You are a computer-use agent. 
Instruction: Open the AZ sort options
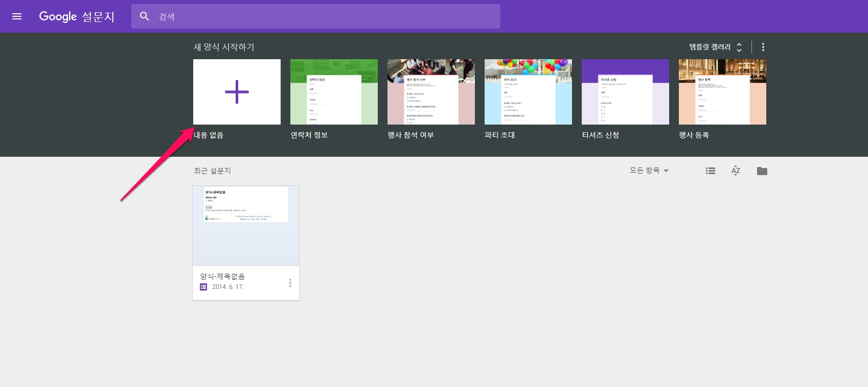point(736,171)
